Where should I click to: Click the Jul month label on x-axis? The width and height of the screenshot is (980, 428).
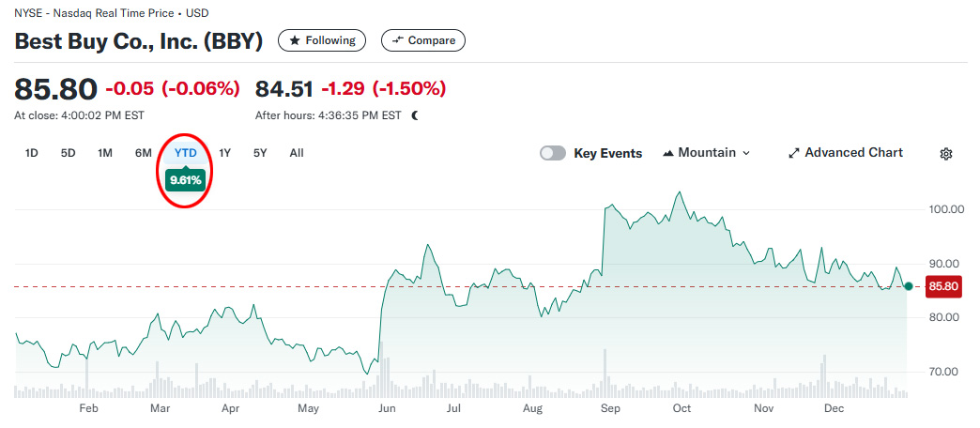pyautogui.click(x=453, y=408)
